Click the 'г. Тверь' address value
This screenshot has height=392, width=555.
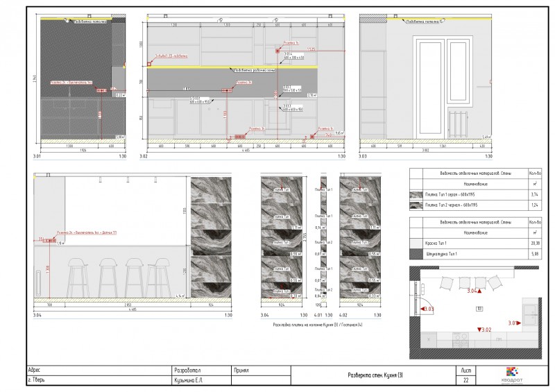(x=37, y=380)
